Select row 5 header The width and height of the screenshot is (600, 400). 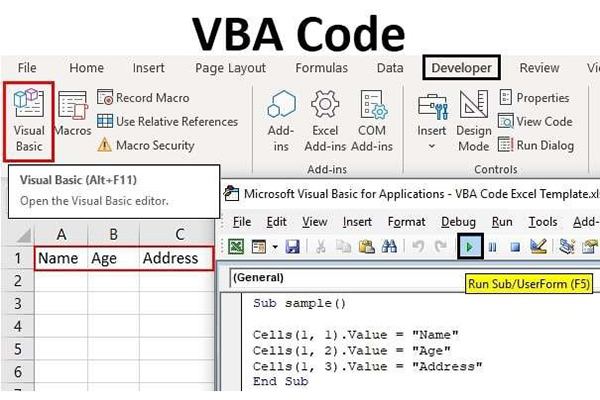[18, 349]
